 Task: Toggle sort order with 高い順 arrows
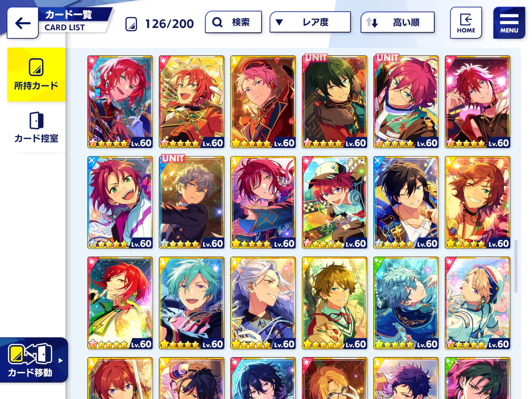click(372, 22)
